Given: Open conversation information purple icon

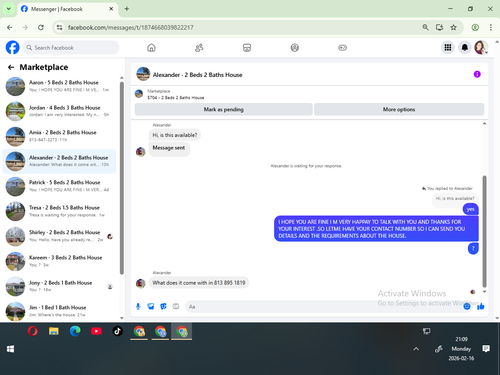Looking at the screenshot, I should click(477, 74).
